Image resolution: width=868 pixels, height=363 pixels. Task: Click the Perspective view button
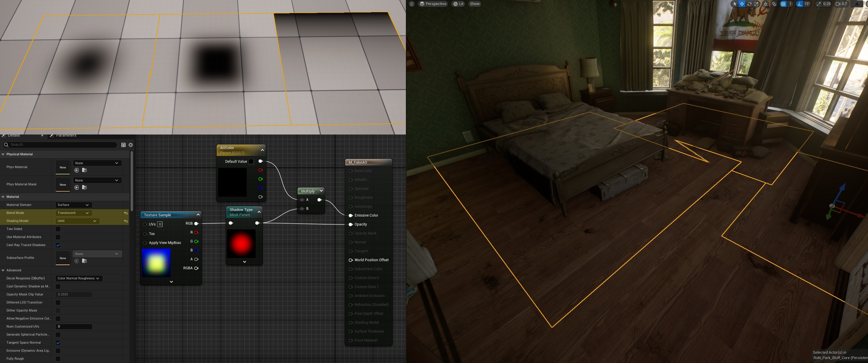[x=433, y=4]
